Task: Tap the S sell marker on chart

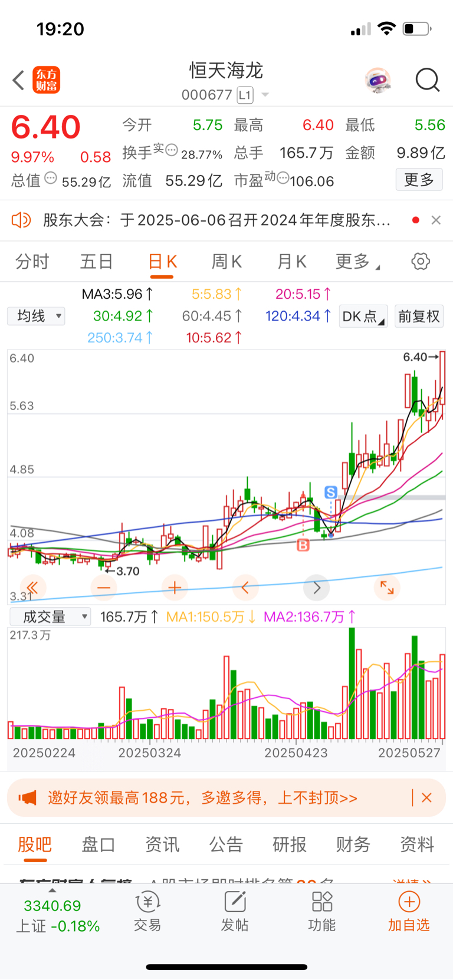Action: pyautogui.click(x=331, y=492)
